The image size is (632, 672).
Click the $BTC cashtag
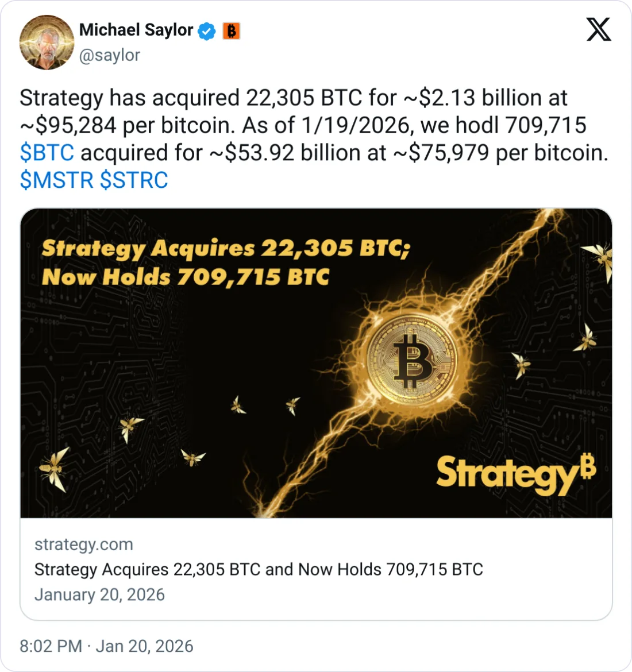47,153
